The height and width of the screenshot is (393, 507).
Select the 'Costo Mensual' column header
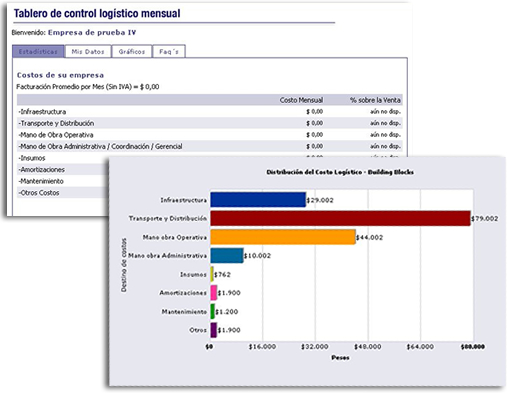tap(301, 100)
